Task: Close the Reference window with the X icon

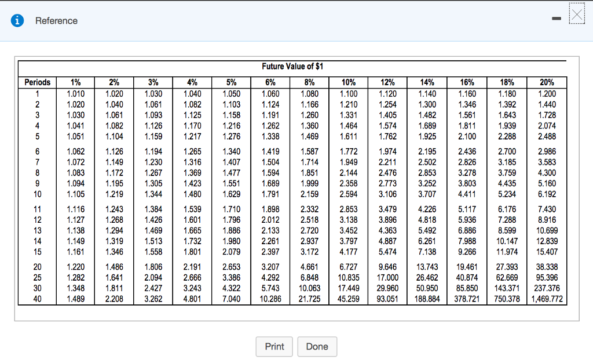Action: coord(577,15)
